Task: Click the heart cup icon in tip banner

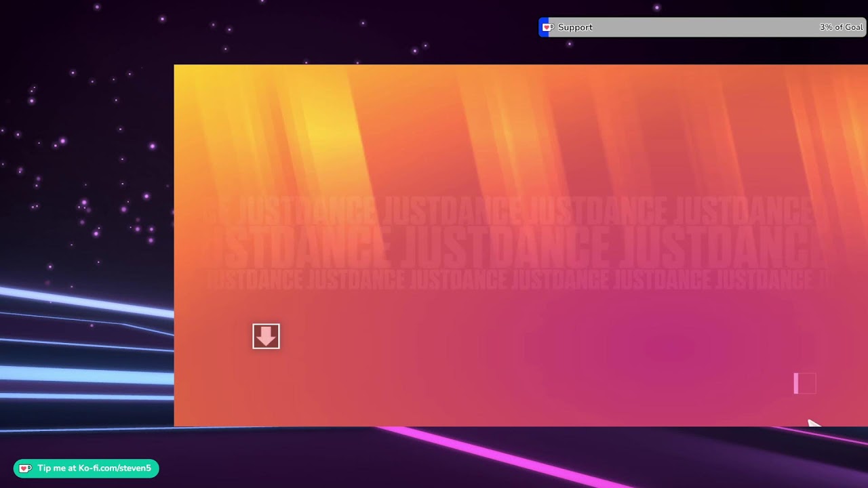Action: point(25,468)
